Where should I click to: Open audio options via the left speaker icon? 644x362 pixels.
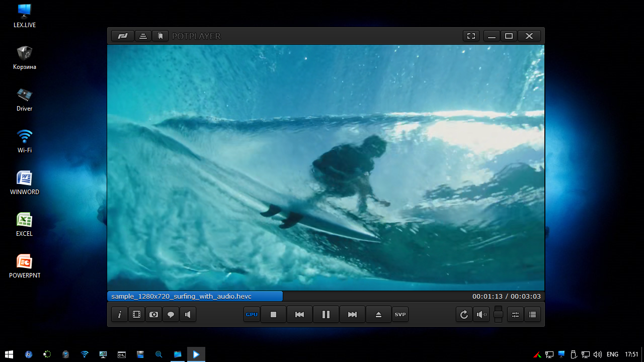(x=188, y=315)
